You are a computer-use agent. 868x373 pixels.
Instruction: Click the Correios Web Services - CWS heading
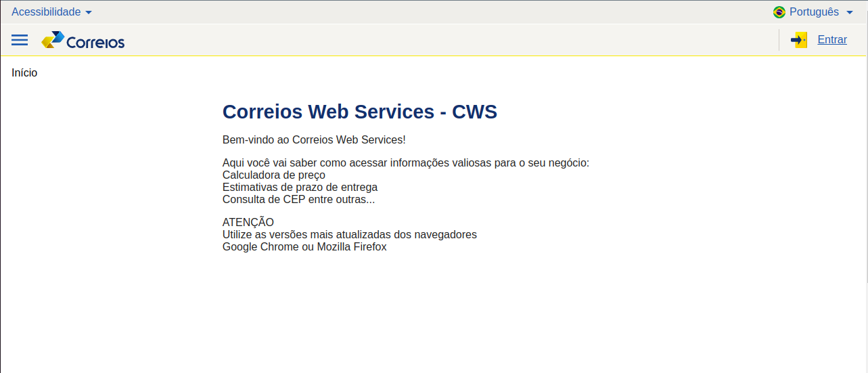tap(360, 112)
